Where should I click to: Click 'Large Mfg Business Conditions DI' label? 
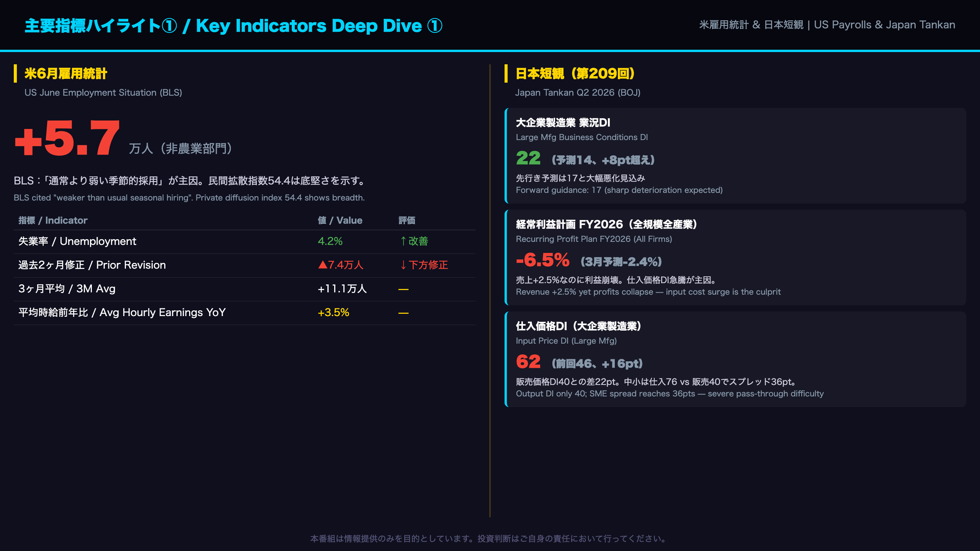(x=582, y=137)
